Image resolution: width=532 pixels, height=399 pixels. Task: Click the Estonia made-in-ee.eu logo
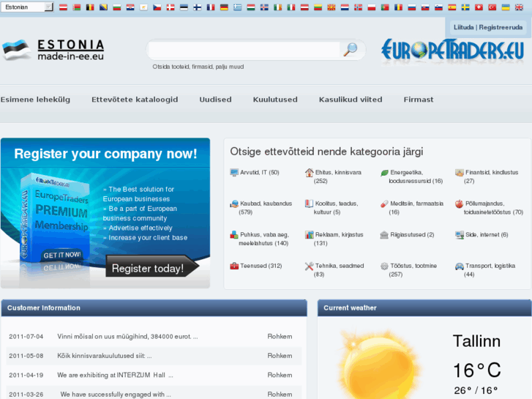(x=53, y=50)
